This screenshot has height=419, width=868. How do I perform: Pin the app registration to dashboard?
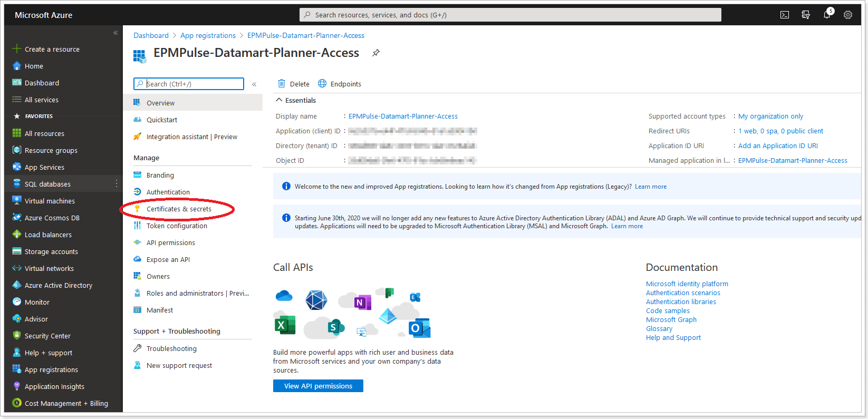(x=376, y=53)
